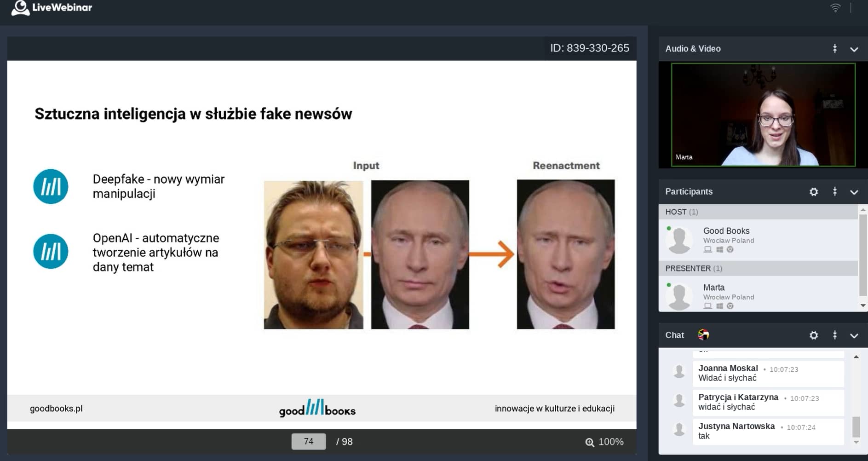Click Justyna Nartowska's chat message 'tak'

768,431
